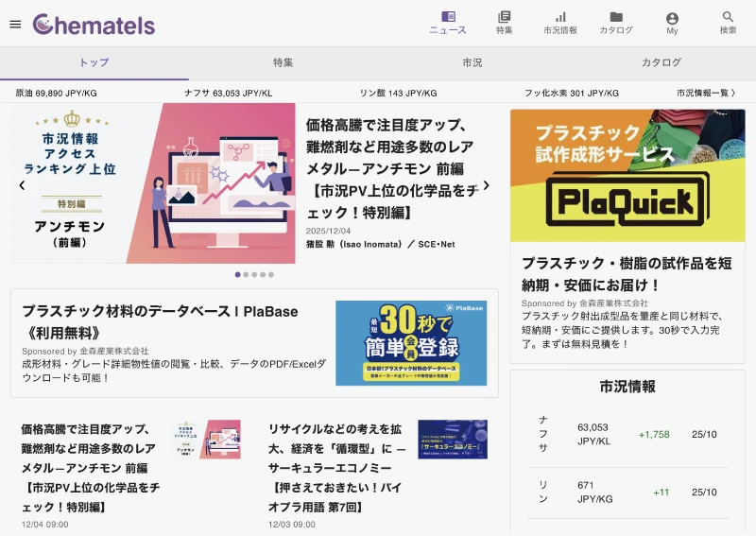
Task: Click the Chematels logo
Action: (94, 25)
